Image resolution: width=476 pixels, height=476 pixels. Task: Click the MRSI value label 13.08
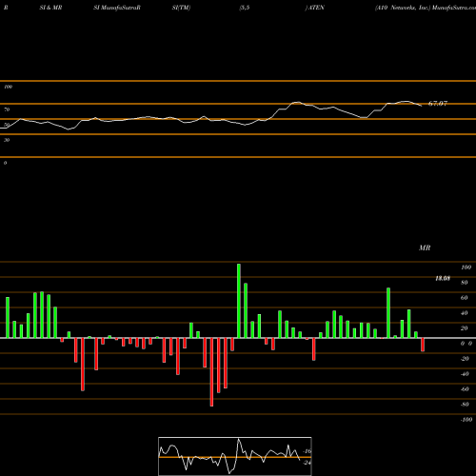click(443, 278)
